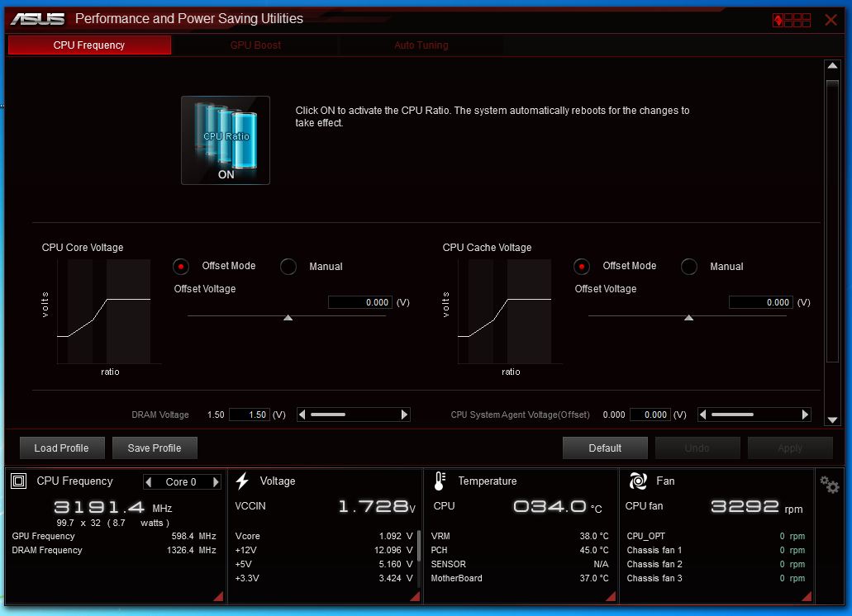Viewport: 852px width, 616px height.
Task: Switch to next core with right arrow
Action: coord(216,482)
